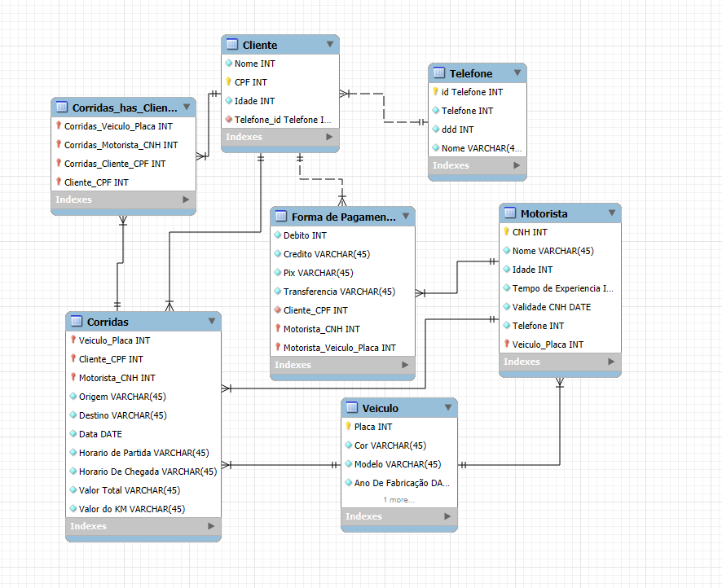Click the Motorista table icon
This screenshot has width=722, height=588.
click(510, 213)
